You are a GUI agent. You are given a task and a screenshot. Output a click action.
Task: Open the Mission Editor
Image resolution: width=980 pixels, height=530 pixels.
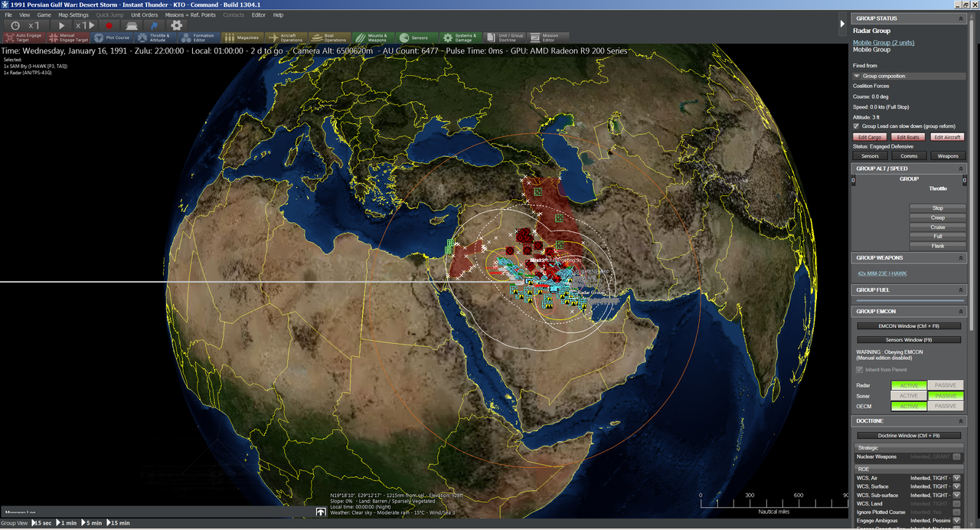tap(548, 38)
